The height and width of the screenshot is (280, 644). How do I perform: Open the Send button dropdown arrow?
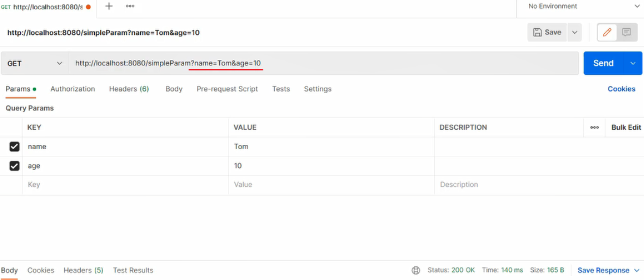(633, 63)
